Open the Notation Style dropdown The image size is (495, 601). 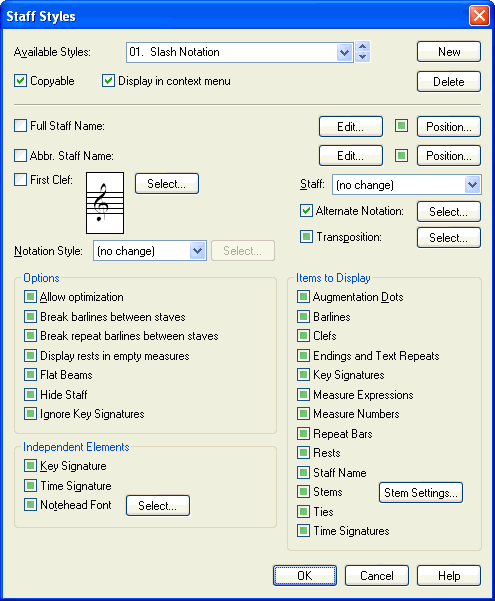pos(197,251)
